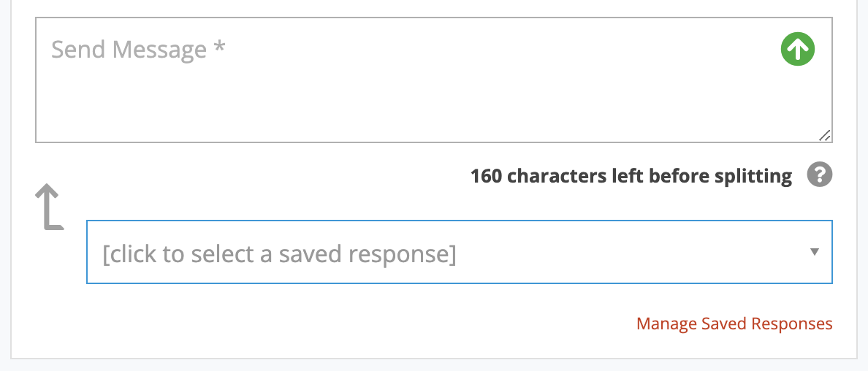Image resolution: width=868 pixels, height=371 pixels.
Task: Click inside the Send Message field
Action: pyautogui.click(x=434, y=80)
